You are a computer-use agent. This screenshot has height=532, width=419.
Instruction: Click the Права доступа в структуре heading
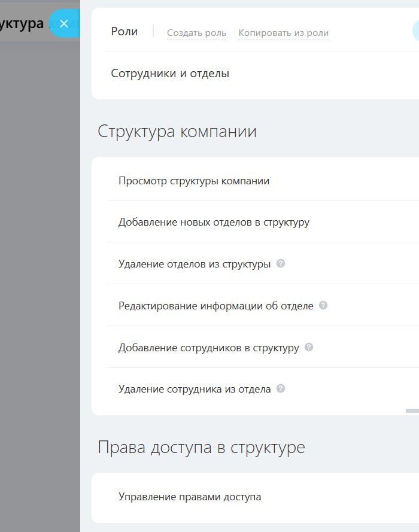point(202,448)
